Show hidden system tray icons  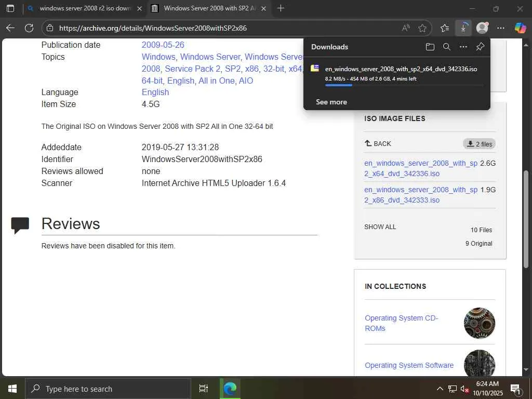440,389
